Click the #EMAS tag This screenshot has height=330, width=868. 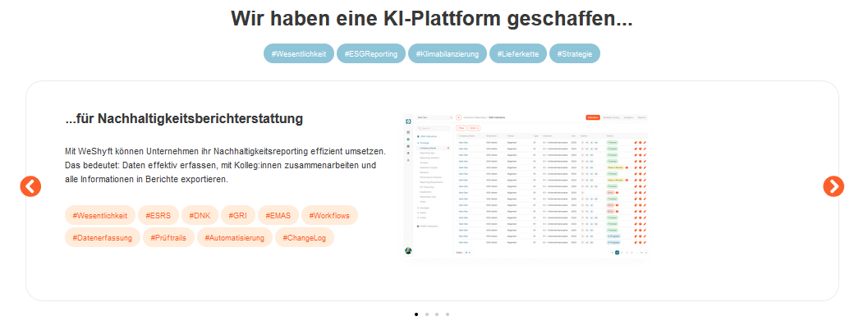pyautogui.click(x=278, y=215)
